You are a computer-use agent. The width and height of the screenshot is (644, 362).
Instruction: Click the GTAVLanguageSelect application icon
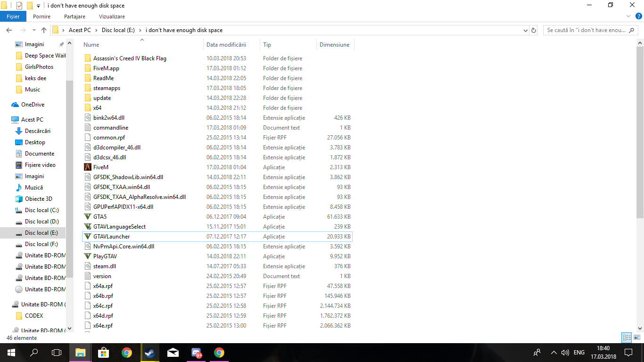[87, 227]
